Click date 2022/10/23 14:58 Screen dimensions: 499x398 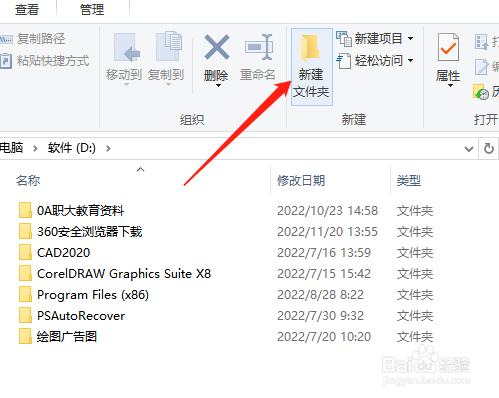327,211
